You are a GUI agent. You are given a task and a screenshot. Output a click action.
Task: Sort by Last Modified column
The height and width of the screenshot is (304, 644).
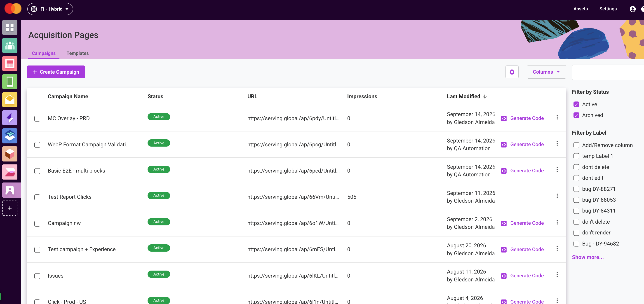coord(466,96)
